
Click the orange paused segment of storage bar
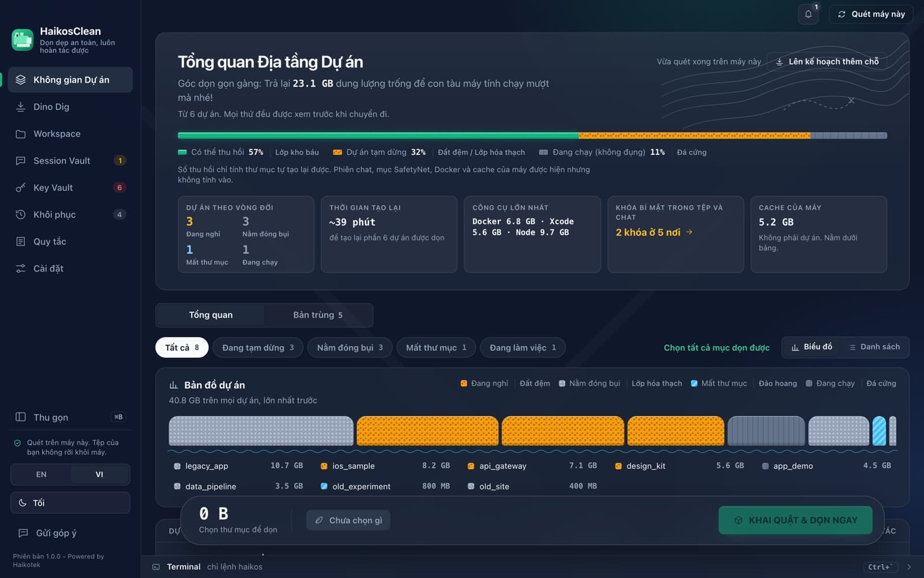pyautogui.click(x=694, y=136)
